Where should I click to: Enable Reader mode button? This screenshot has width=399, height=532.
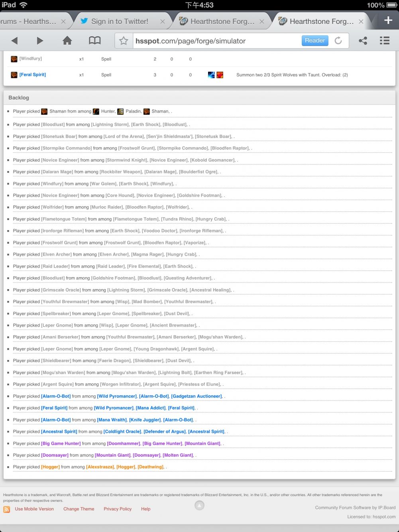pyautogui.click(x=315, y=41)
